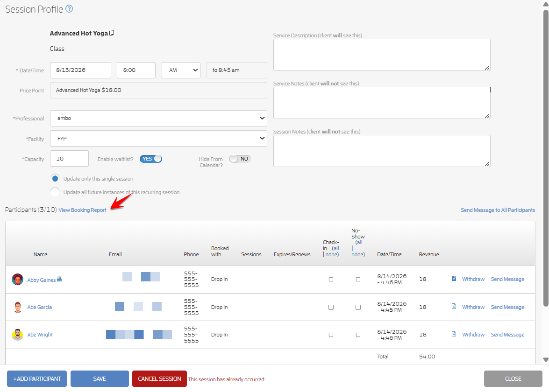Toggle the Enable waitlist switch
The width and height of the screenshot is (549, 392).
coord(151,159)
